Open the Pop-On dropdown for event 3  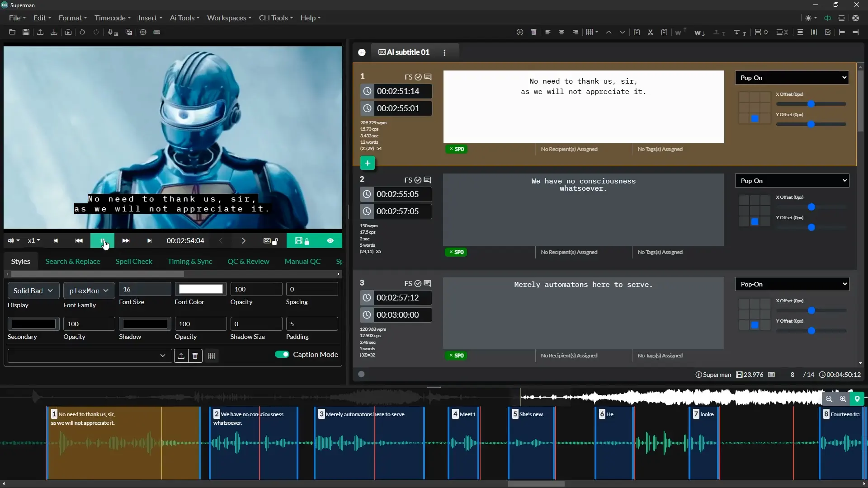coord(792,284)
